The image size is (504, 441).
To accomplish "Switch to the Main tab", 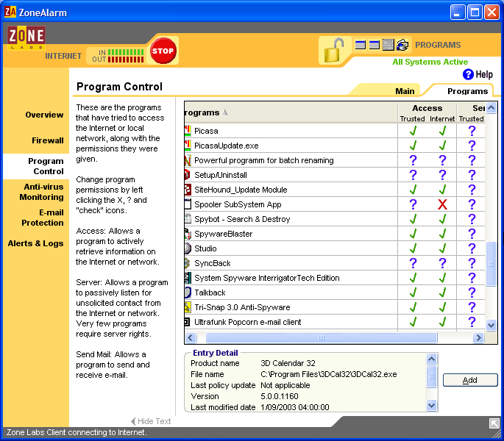I will pos(405,91).
